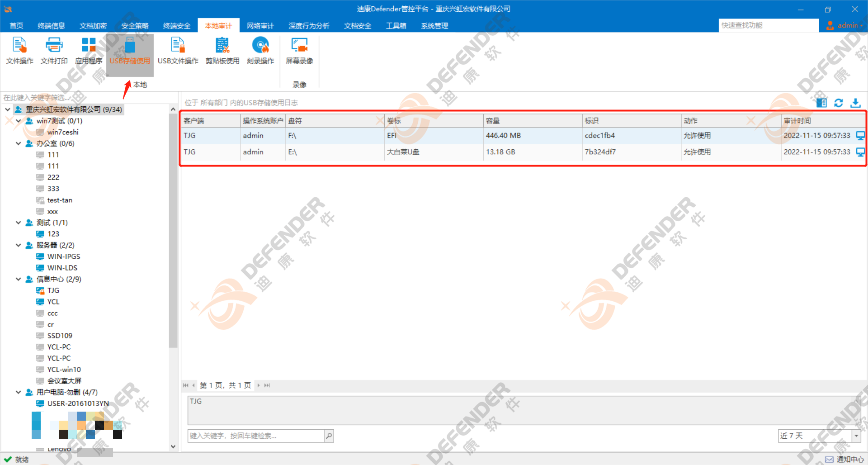Viewport: 868px width, 465px height.
Task: Sort by the 卷标 column header
Action: point(434,121)
